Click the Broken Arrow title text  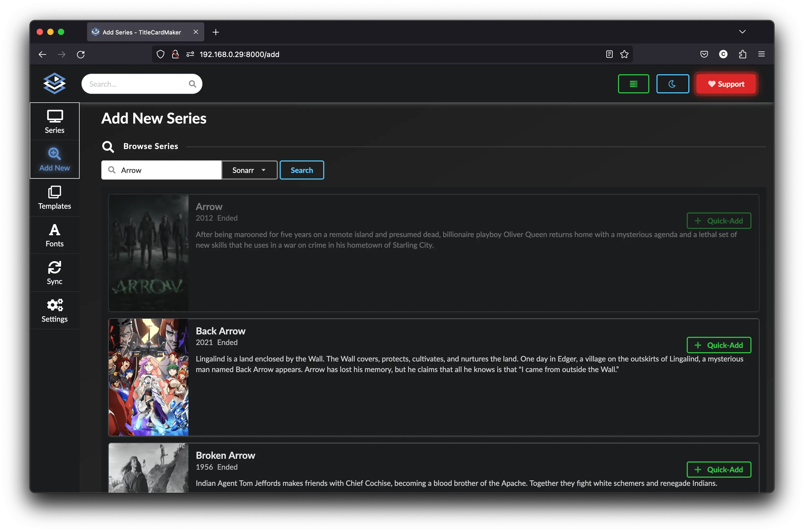coord(225,455)
